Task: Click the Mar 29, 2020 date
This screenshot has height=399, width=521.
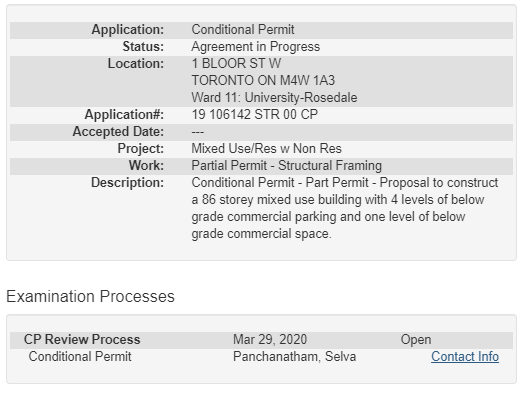Action: coord(270,339)
